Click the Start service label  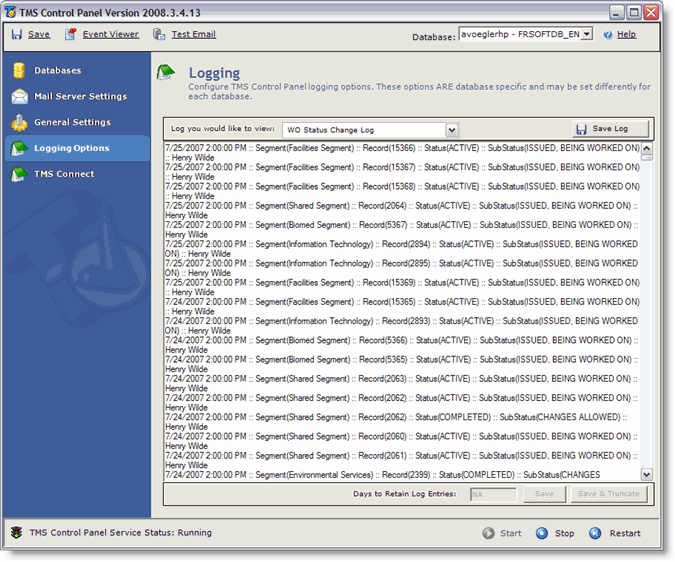[x=511, y=533]
